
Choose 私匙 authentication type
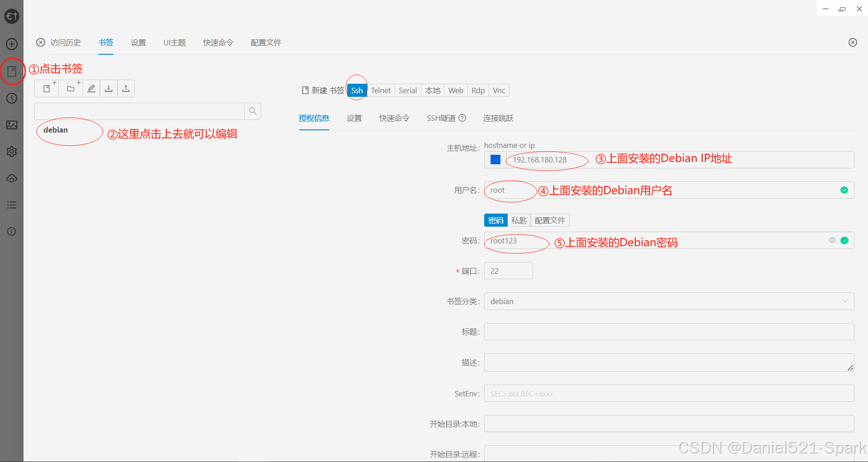[519, 220]
